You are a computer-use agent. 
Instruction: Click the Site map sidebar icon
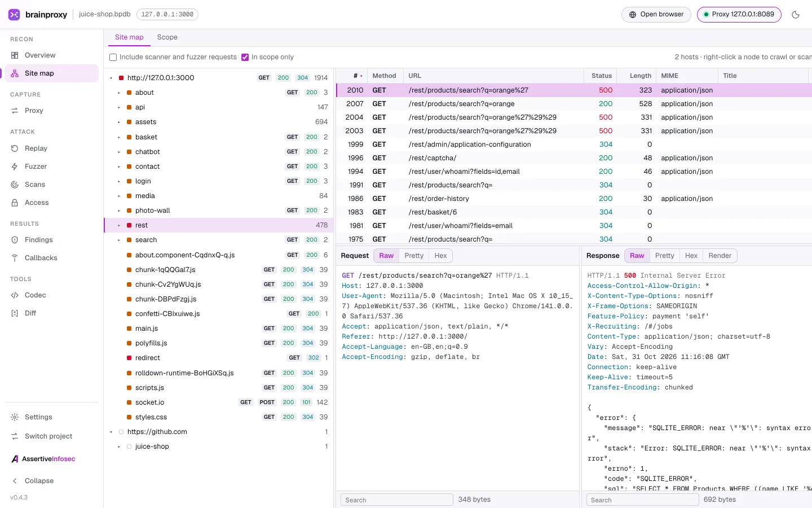coord(15,73)
